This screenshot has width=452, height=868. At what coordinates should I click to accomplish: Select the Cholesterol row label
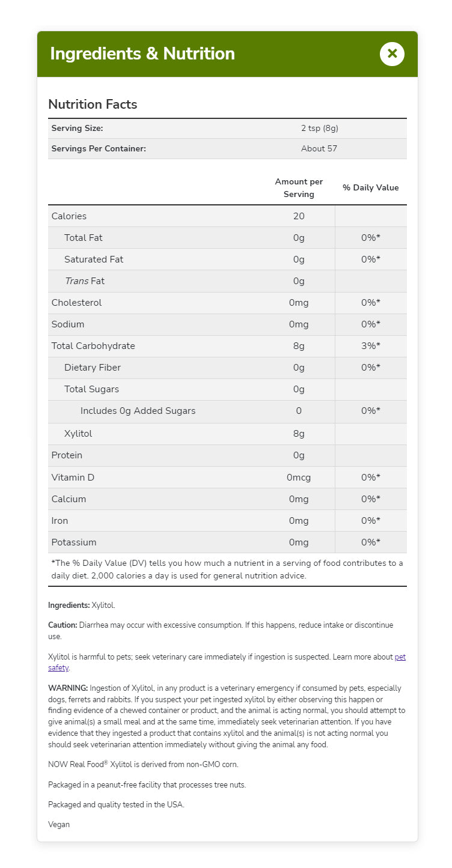(x=76, y=303)
